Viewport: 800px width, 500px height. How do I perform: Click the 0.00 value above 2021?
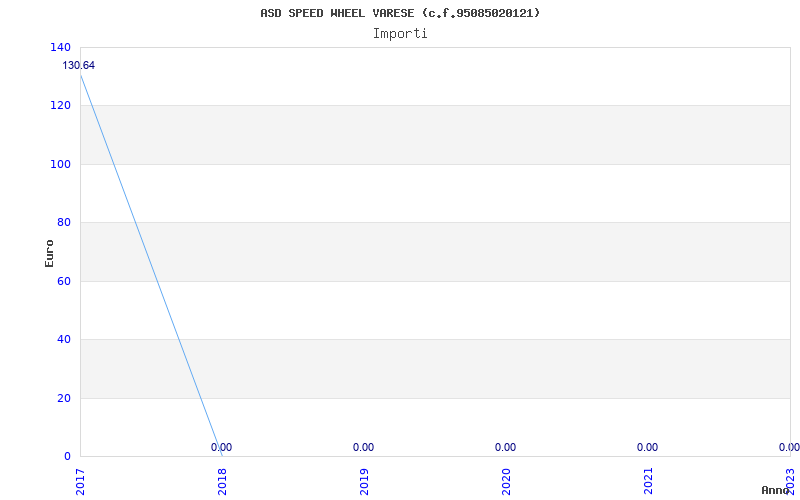pos(647,447)
